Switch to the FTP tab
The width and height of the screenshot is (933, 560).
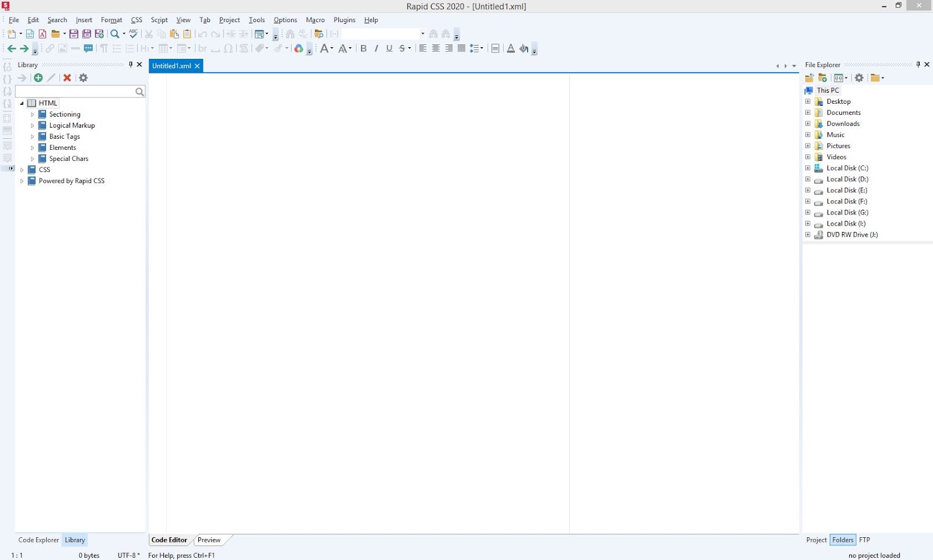[864, 540]
